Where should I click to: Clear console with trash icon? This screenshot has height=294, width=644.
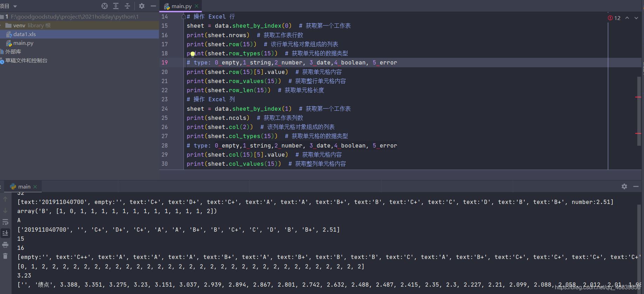(x=5, y=256)
